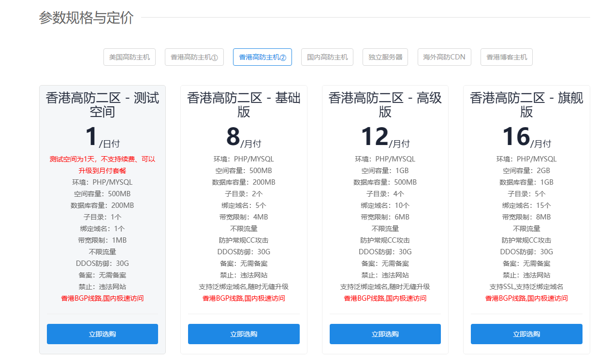Click the 参数规格与定价 section heading

[86, 18]
